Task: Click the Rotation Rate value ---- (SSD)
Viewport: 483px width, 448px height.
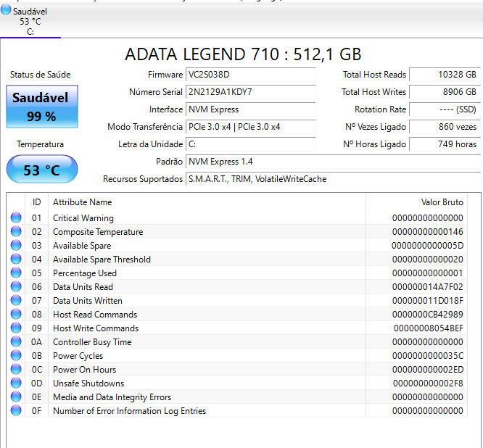Action: [x=445, y=109]
